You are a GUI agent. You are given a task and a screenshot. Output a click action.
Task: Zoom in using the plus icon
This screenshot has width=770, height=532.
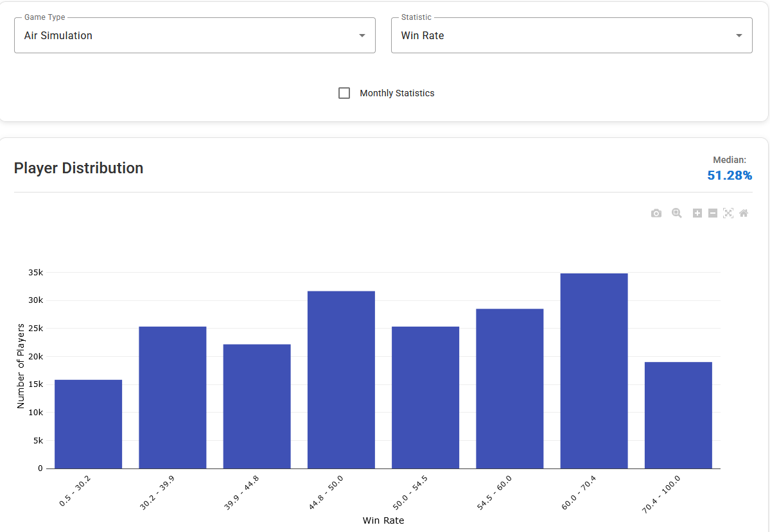pos(697,213)
